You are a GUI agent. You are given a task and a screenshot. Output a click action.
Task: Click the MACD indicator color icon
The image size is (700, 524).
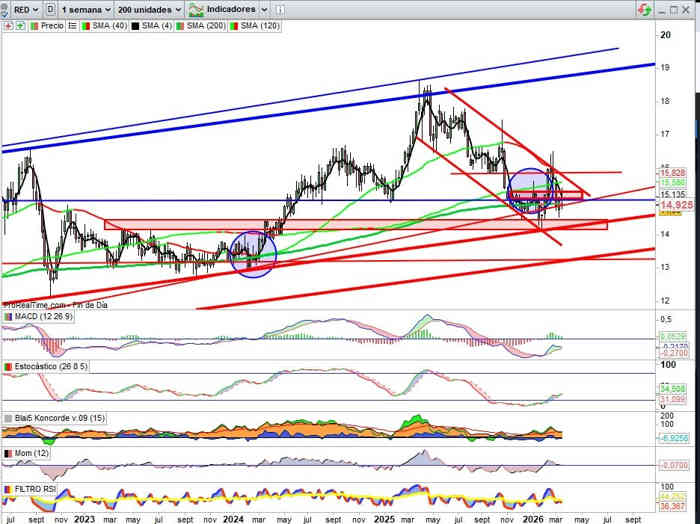click(x=8, y=317)
